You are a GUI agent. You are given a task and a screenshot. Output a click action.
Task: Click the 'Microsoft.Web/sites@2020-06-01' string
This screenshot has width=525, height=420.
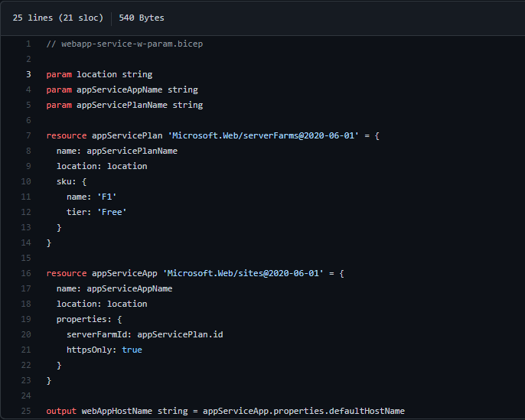(243, 273)
